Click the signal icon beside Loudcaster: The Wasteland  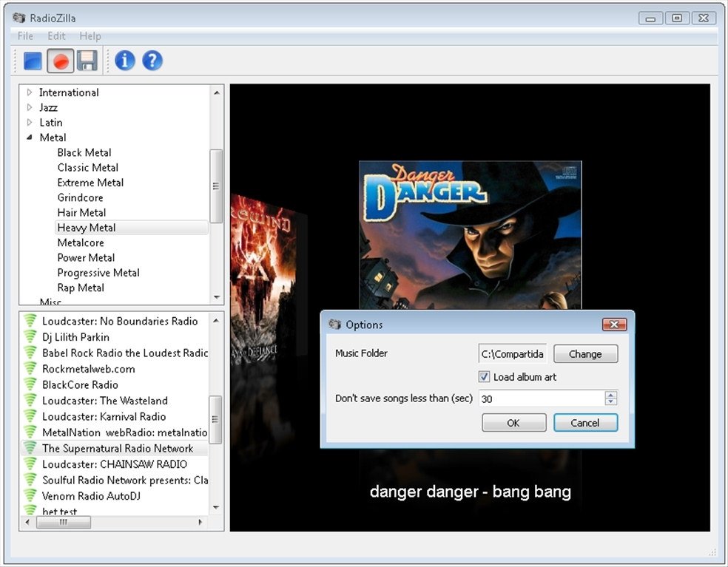pos(30,400)
